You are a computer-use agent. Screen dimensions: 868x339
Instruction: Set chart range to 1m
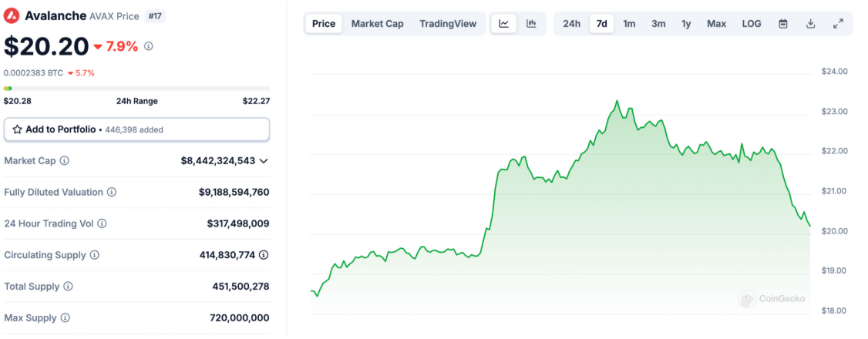pyautogui.click(x=629, y=24)
